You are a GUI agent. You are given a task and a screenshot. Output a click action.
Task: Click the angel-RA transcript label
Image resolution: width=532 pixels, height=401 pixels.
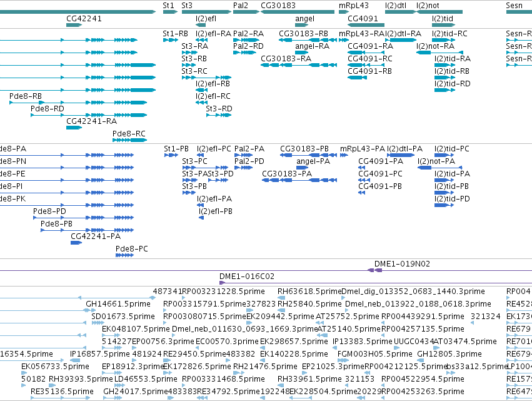tap(312, 46)
